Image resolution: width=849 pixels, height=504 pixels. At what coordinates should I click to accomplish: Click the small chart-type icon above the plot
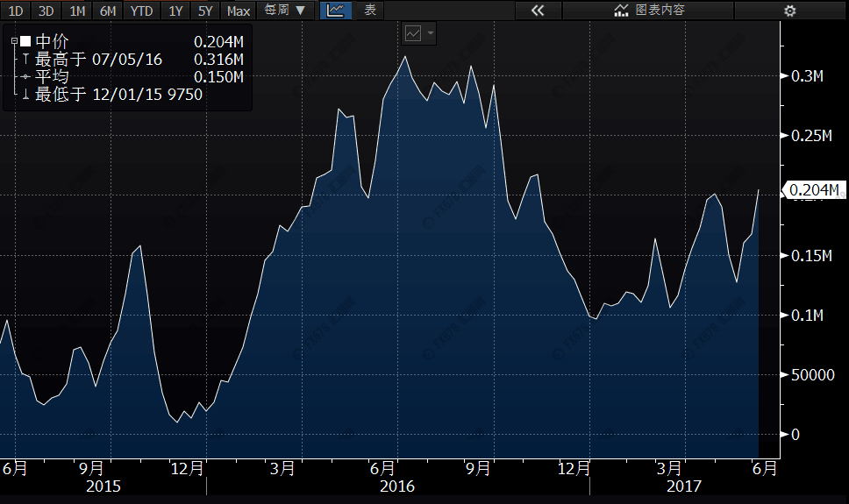(x=413, y=33)
